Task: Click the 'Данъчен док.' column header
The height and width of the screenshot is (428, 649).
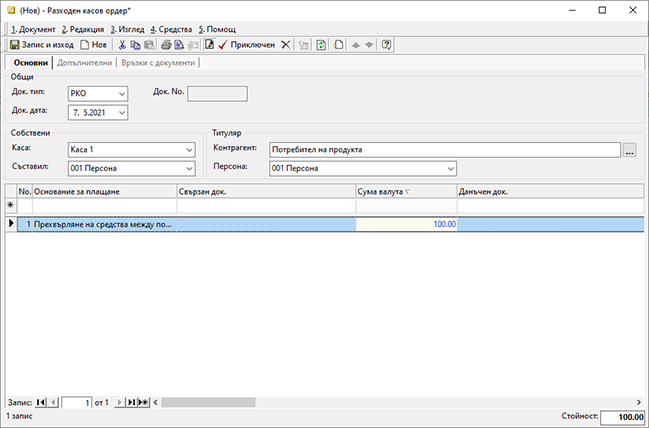Action: [550, 192]
